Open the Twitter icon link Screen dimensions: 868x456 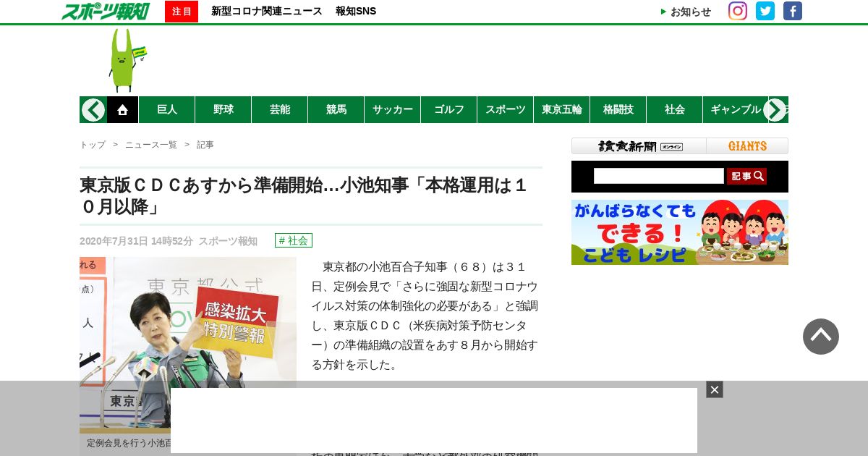pyautogui.click(x=765, y=11)
